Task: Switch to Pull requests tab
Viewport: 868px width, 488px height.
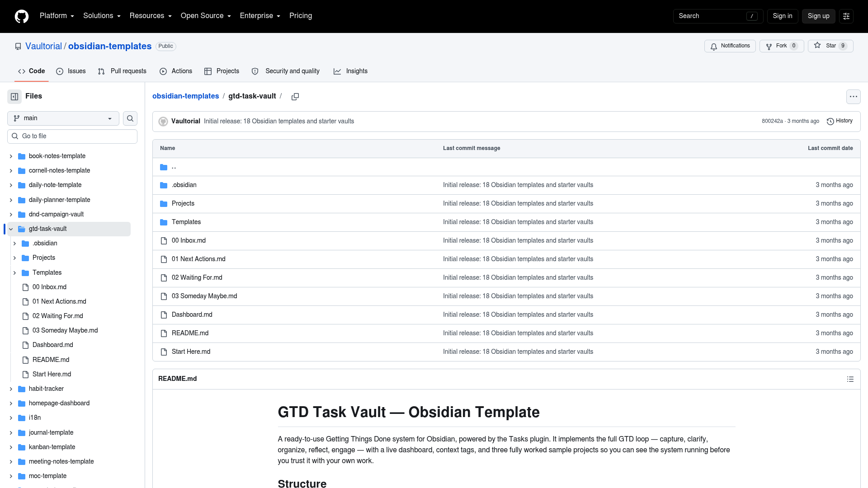Action: pos(122,71)
